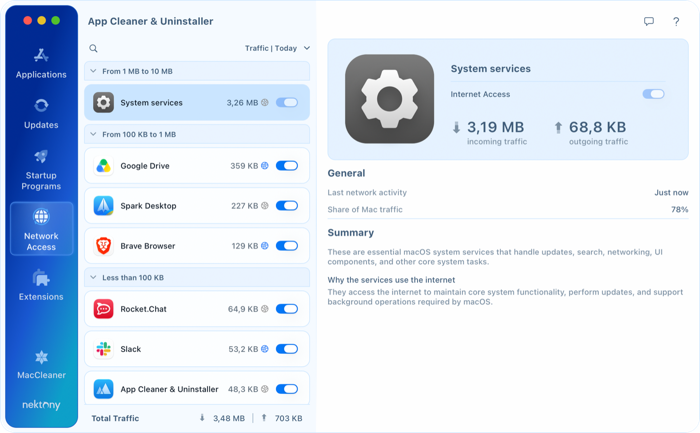Open the Traffic | Today sort dropdown
700x433 pixels.
277,48
